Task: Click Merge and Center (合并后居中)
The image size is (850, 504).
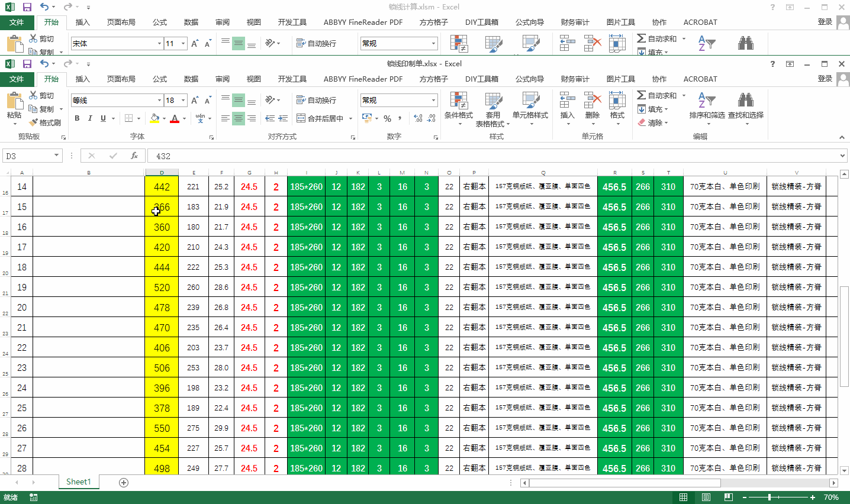Action: point(320,118)
